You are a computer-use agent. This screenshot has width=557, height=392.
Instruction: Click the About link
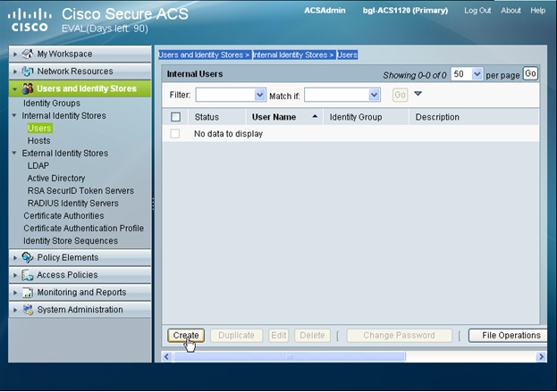click(511, 11)
